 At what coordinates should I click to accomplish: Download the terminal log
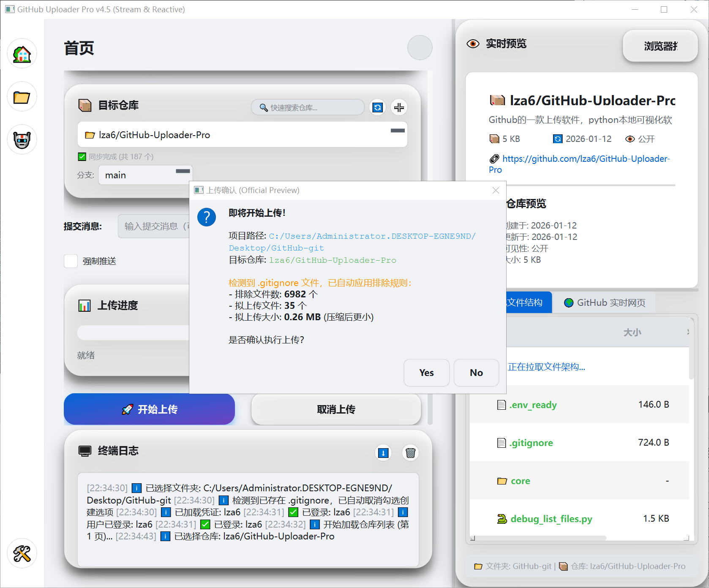383,453
